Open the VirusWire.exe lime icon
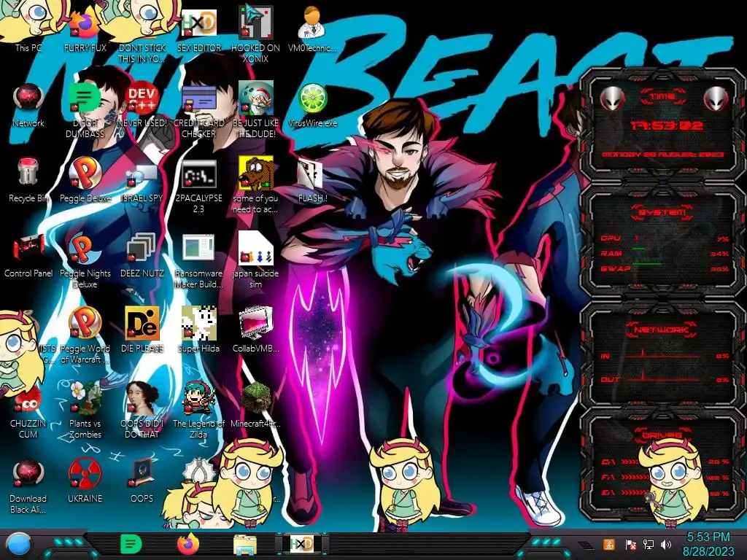Image resolution: width=747 pixels, height=560 pixels. pyautogui.click(x=312, y=105)
